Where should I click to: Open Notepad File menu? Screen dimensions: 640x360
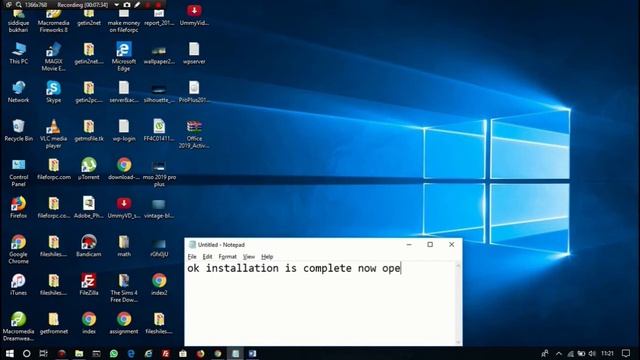pyautogui.click(x=192, y=257)
